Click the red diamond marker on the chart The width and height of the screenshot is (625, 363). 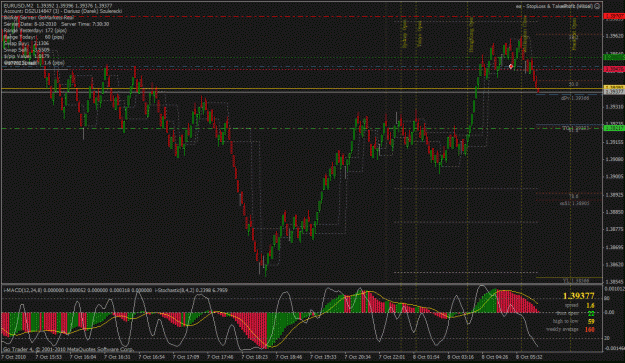511,67
